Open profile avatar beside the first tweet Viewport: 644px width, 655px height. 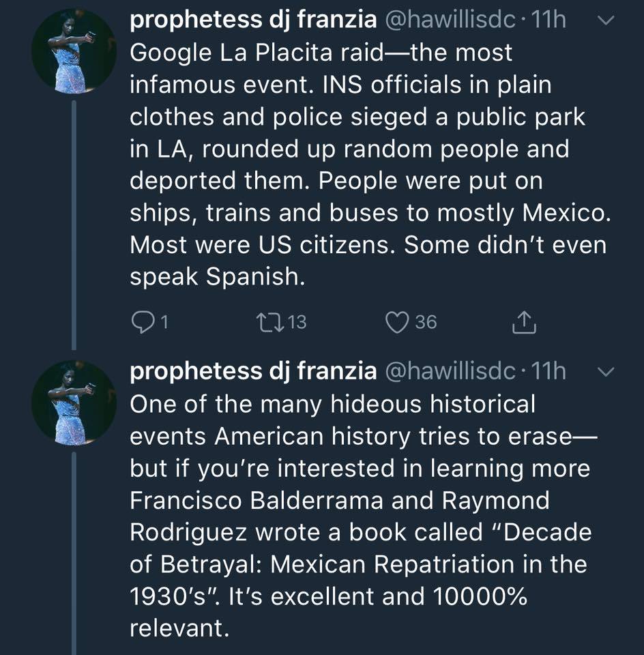pyautogui.click(x=74, y=51)
